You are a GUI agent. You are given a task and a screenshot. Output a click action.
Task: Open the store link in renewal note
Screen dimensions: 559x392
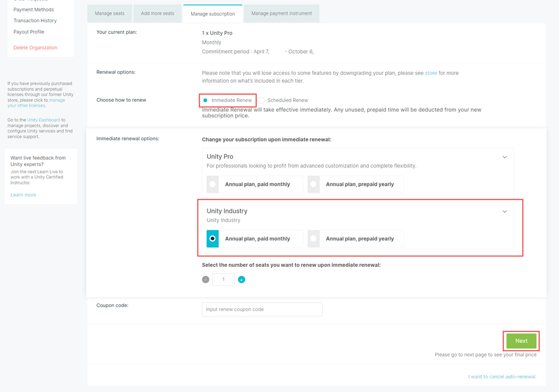430,73
